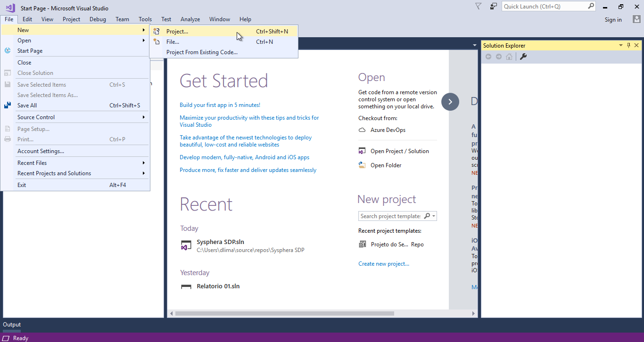Viewport: 644px width, 342px height.
Task: Open the Solution Explorer window options dropdown arrow
Action: (620, 45)
